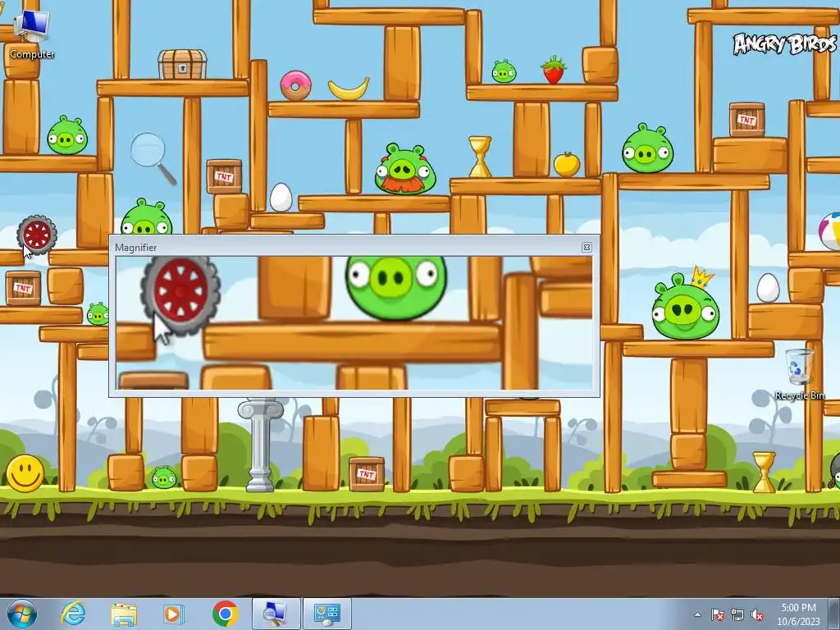The width and height of the screenshot is (840, 630).
Task: Show hidden notification area icons
Action: tap(697, 614)
